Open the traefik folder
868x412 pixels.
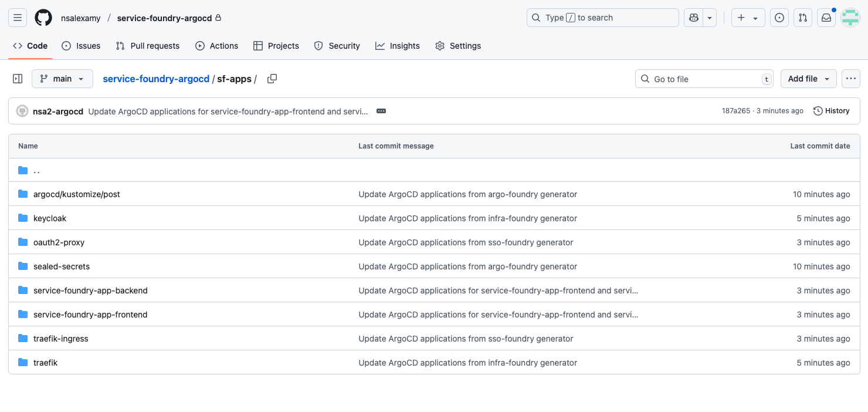click(46, 363)
